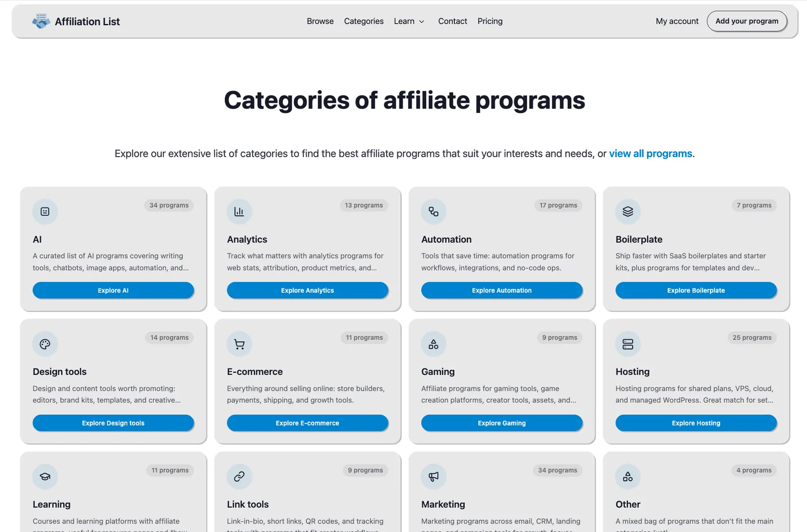Click the AI category face icon
The height and width of the screenshot is (532, 807).
[x=45, y=211]
